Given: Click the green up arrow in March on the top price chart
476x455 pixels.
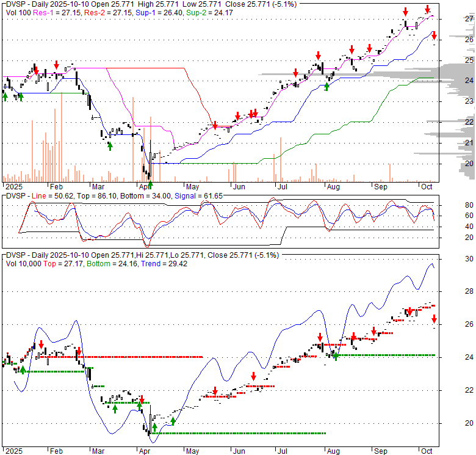Looking at the screenshot, I should (x=110, y=145).
